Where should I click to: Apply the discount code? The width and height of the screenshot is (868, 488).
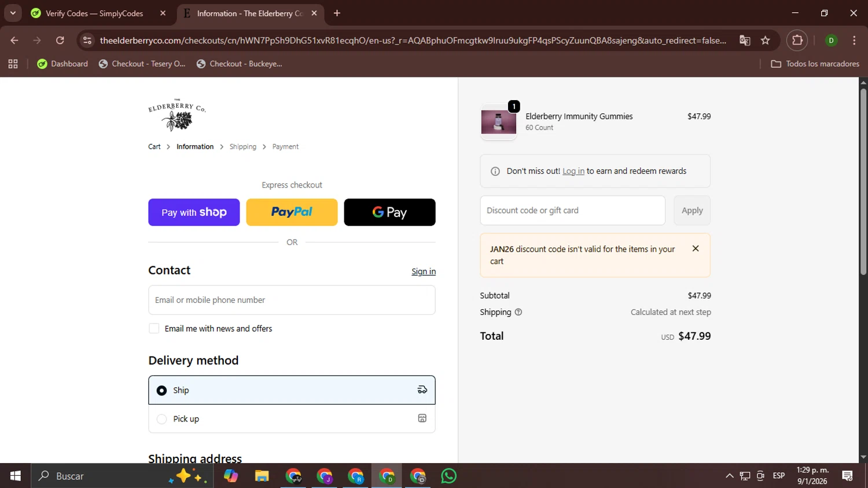[692, 210]
